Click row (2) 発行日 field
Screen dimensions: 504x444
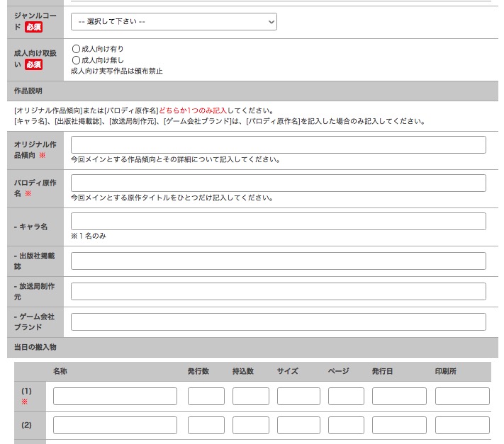point(399,425)
